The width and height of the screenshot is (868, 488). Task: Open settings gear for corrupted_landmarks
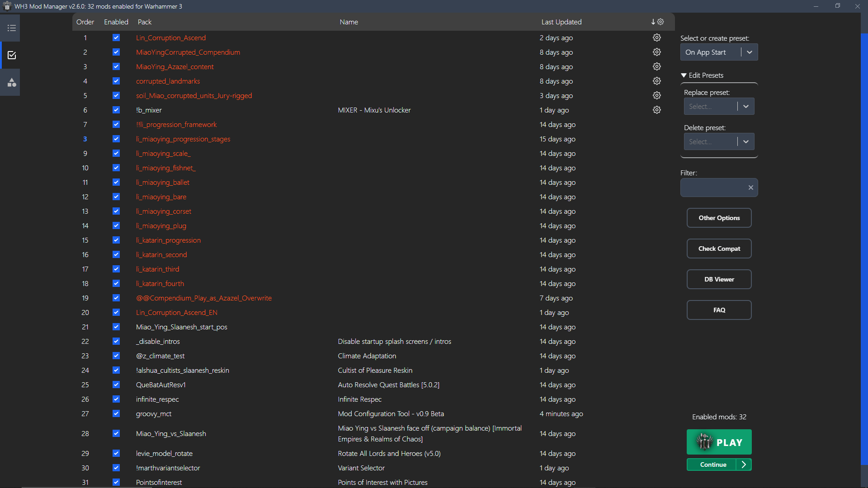pos(657,81)
